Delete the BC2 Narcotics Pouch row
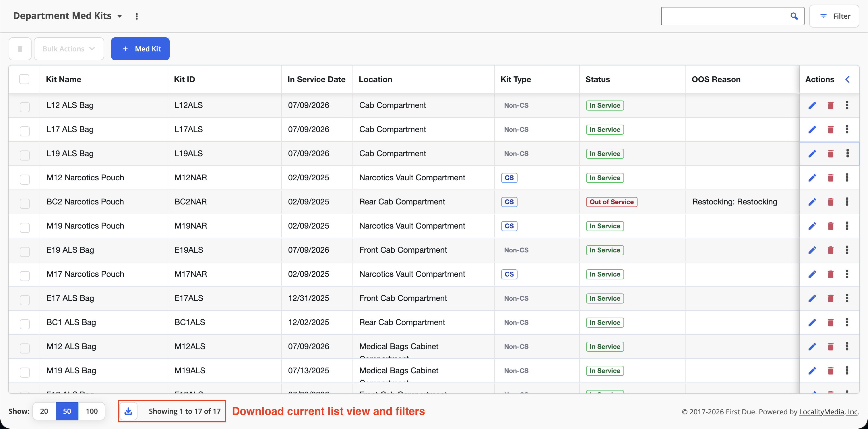This screenshot has height=429, width=868. pos(830,202)
